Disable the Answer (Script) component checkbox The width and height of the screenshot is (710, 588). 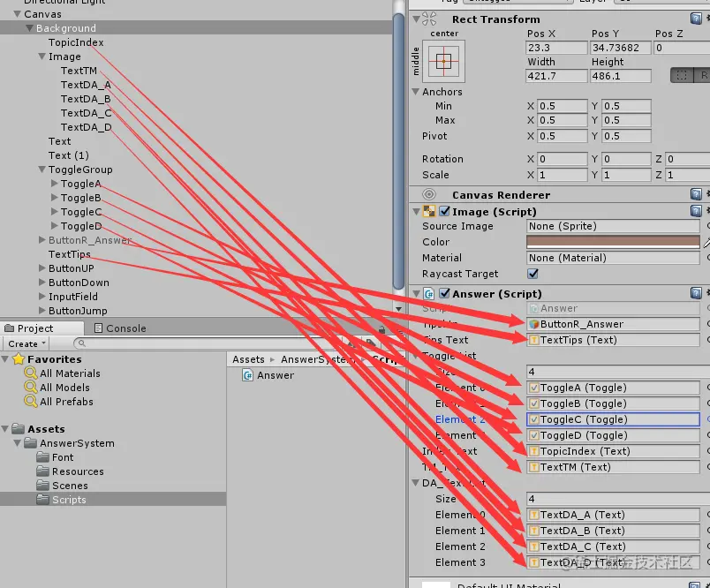coord(445,293)
